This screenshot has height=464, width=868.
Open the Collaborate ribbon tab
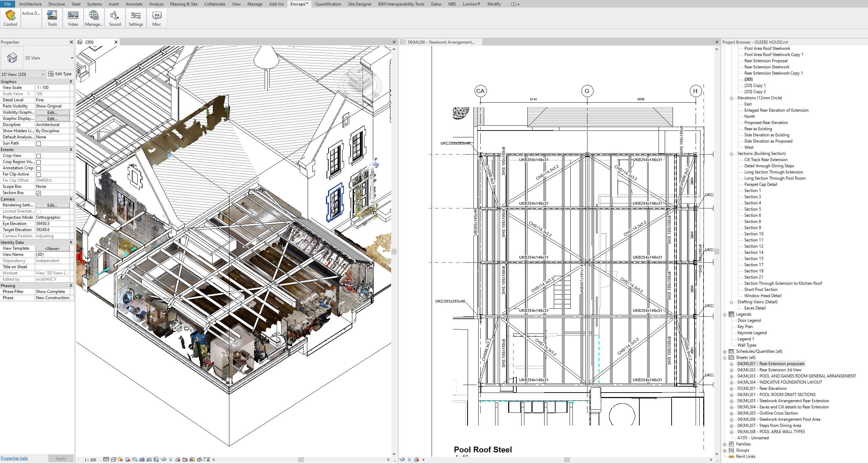[215, 4]
